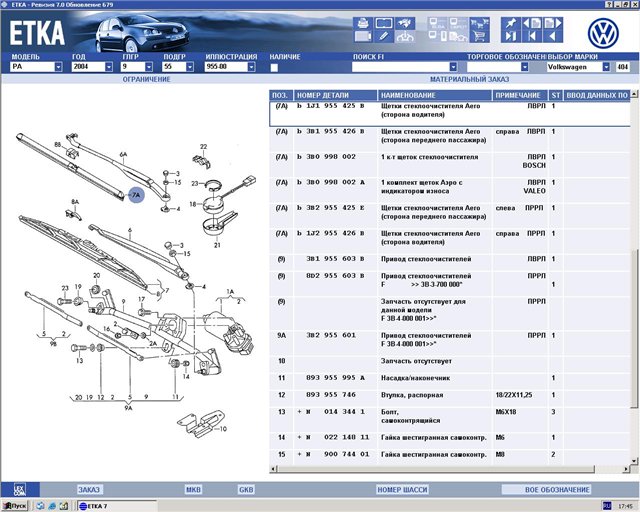Open the Пуск start button
Viewport: 640px width, 512px height.
(x=15, y=506)
